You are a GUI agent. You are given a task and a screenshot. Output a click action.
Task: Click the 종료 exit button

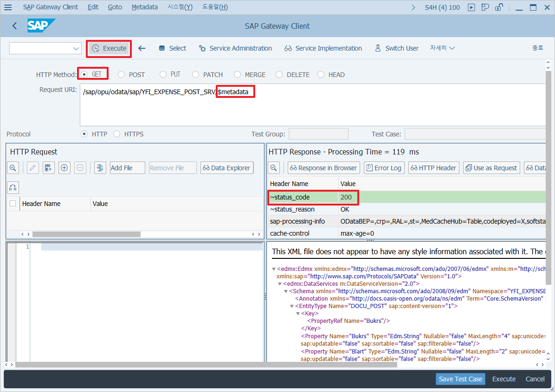point(538,48)
